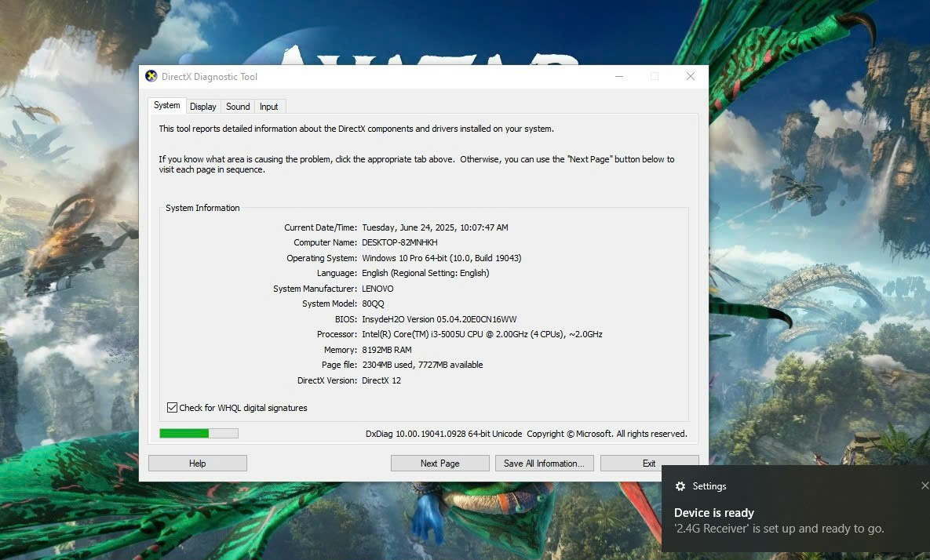
Task: Click the green loading progress bar
Action: pyautogui.click(x=199, y=433)
